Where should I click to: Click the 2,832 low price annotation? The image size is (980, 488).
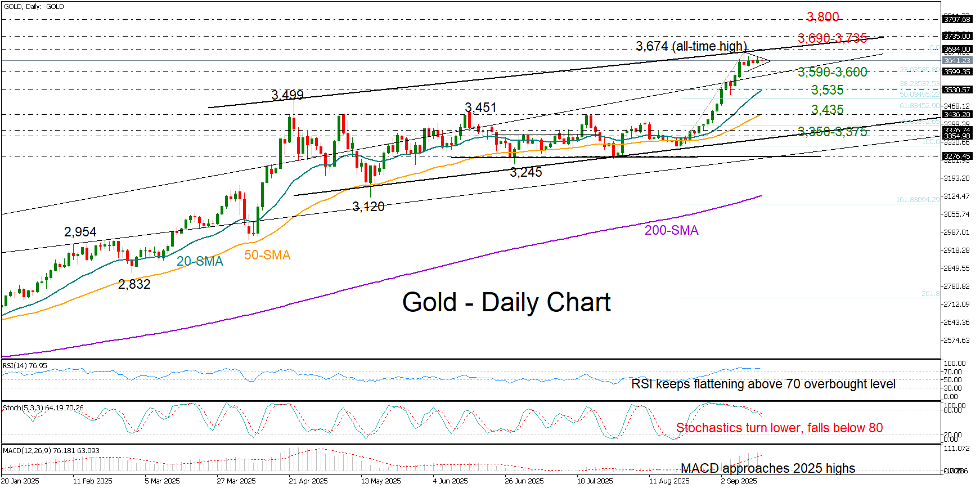pos(134,284)
